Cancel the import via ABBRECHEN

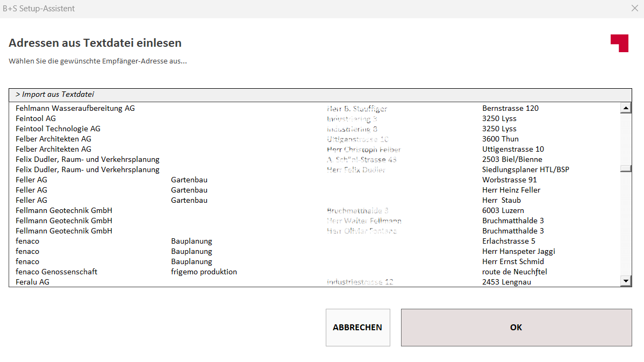(x=357, y=328)
